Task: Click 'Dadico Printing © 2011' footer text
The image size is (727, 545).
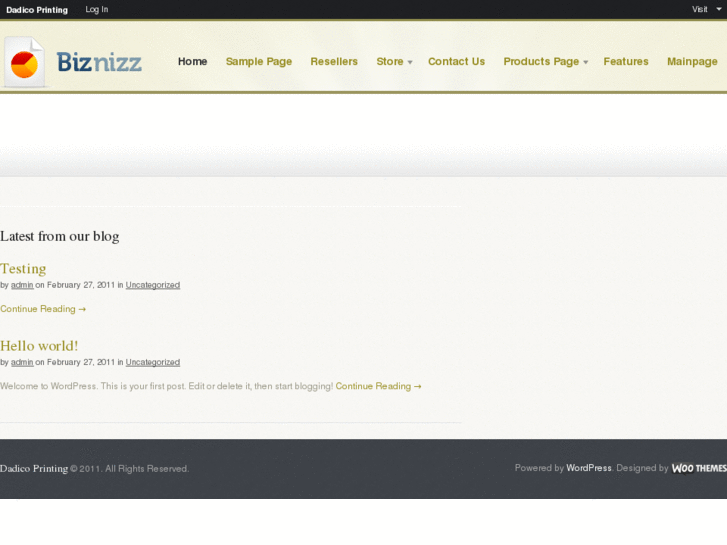Action: coord(50,468)
